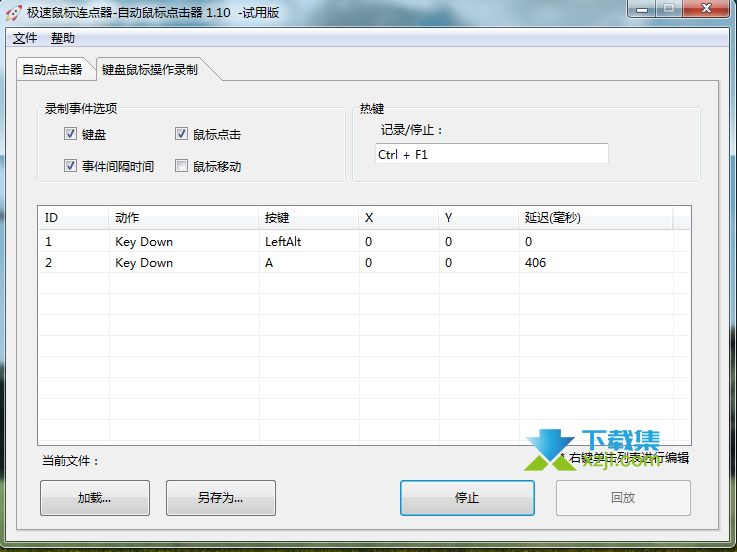This screenshot has height=552, width=737.
Task: Click the 延迟(毫秒) column header
Action: click(596, 218)
